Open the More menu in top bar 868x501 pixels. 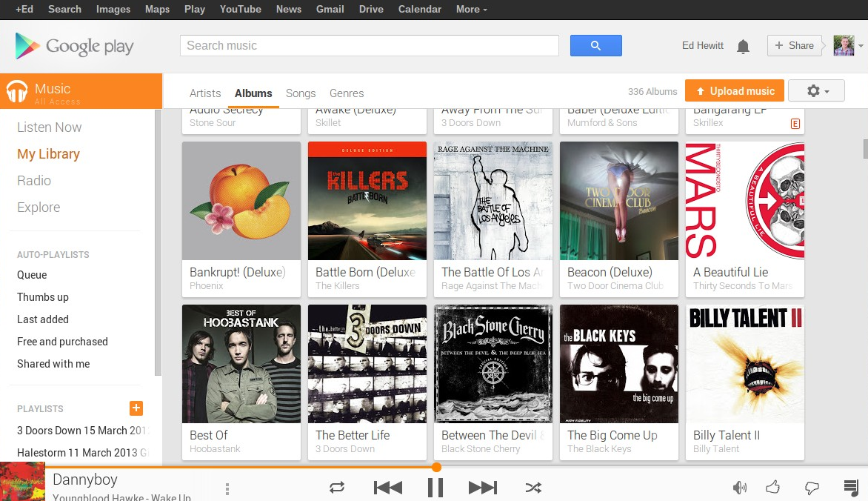[x=472, y=9]
